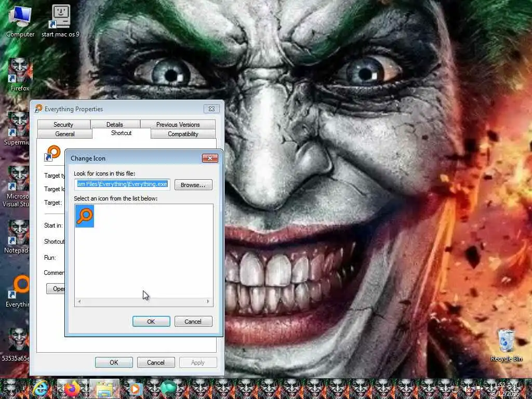The image size is (532, 399).
Task: Select the Everything desktop shortcut
Action: click(x=18, y=291)
